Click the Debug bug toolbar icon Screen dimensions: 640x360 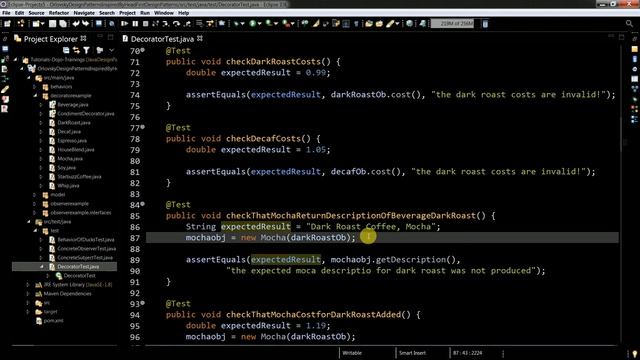tap(236, 24)
